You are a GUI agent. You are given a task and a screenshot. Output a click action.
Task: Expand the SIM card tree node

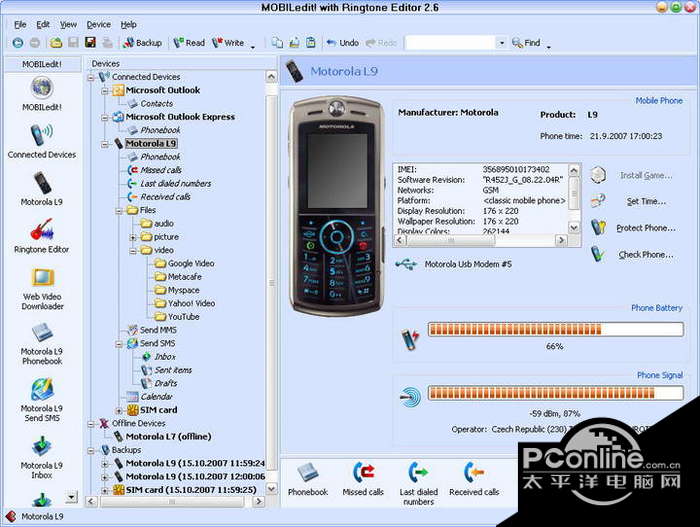(x=119, y=411)
